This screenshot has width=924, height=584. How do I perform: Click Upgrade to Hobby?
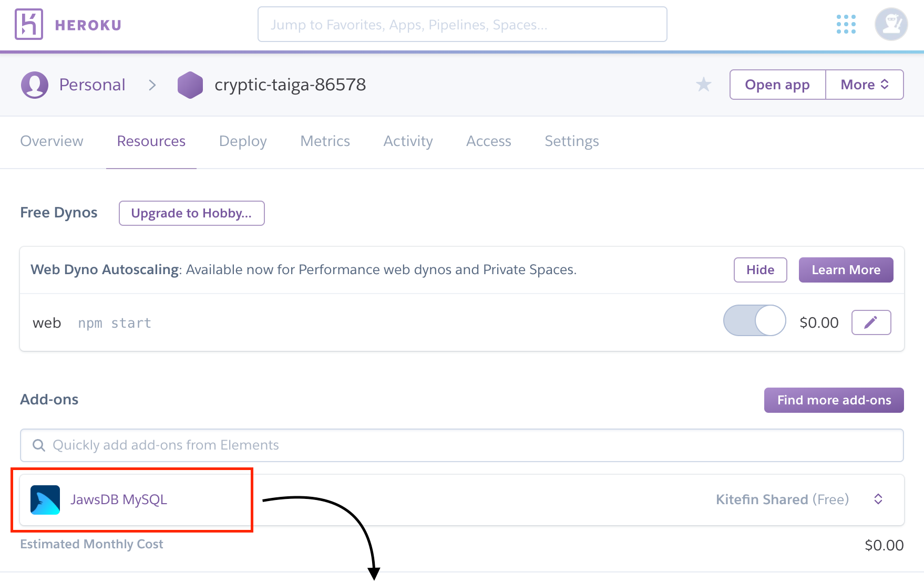coord(191,213)
